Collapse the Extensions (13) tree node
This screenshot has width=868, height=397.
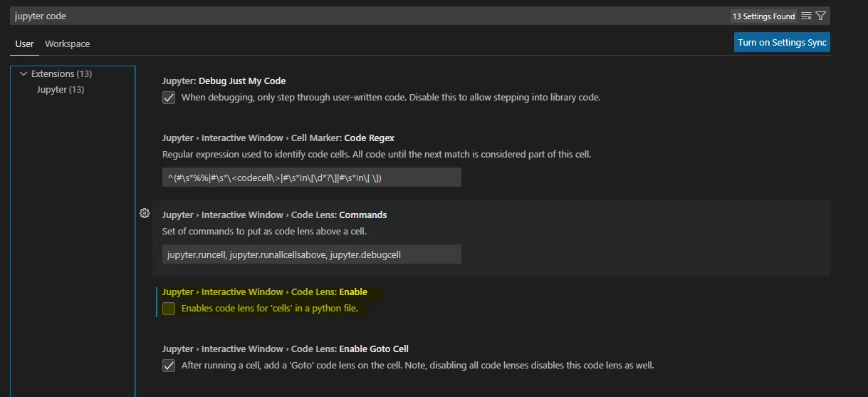[23, 73]
